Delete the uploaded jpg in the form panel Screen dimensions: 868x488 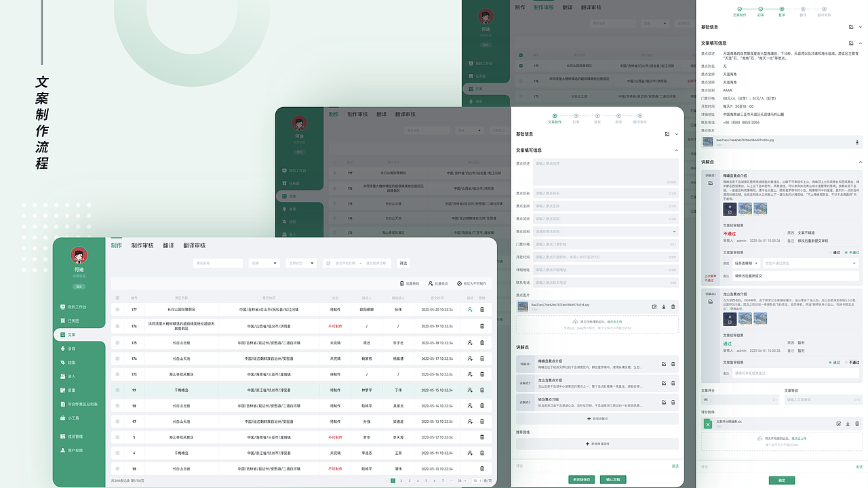pos(673,307)
